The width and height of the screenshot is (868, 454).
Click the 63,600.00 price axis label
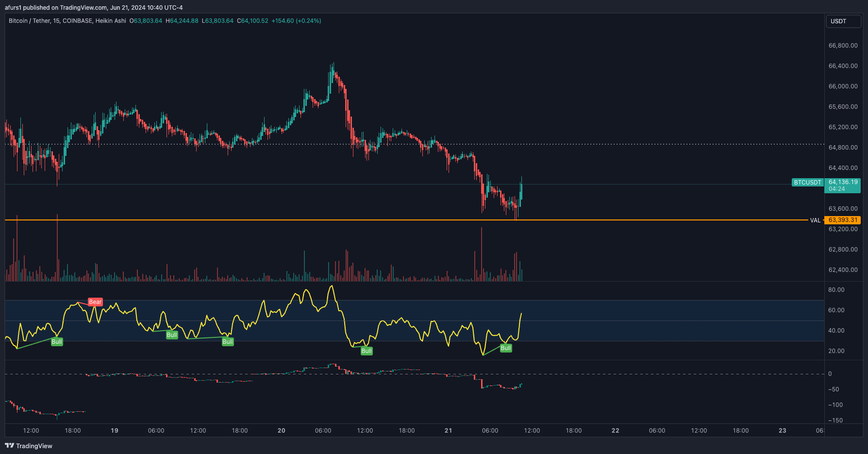(843, 209)
